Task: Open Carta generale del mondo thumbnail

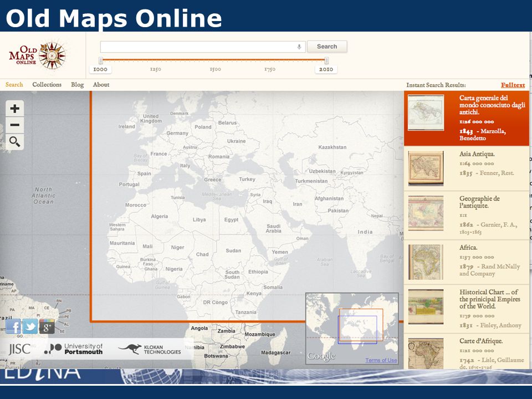Action: 426,112
